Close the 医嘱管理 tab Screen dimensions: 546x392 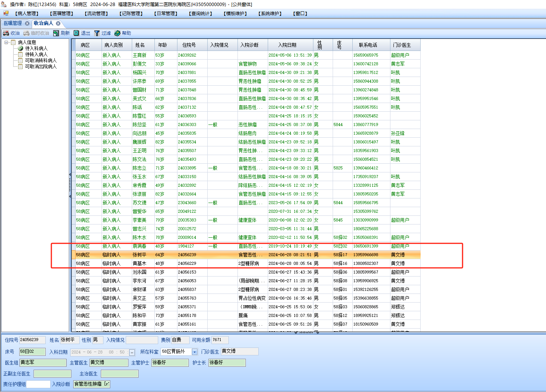pos(27,23)
